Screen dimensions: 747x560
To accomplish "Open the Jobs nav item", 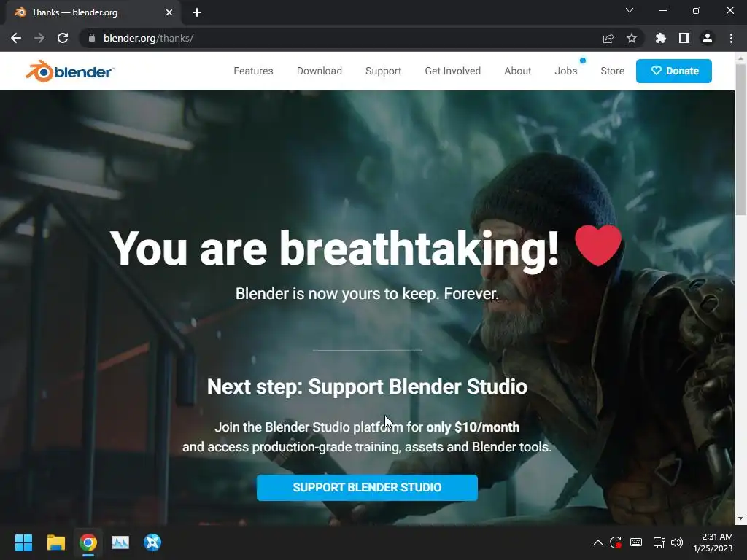I will point(566,71).
